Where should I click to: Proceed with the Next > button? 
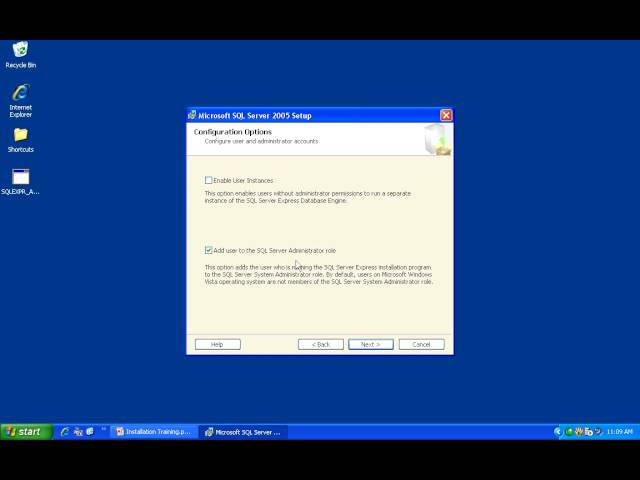371,344
